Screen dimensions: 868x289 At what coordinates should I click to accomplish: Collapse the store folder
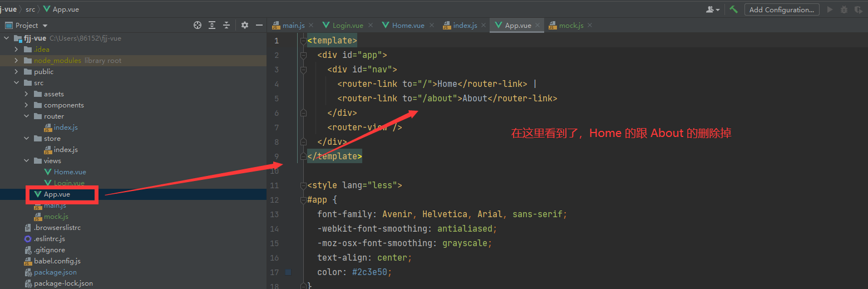pos(26,139)
